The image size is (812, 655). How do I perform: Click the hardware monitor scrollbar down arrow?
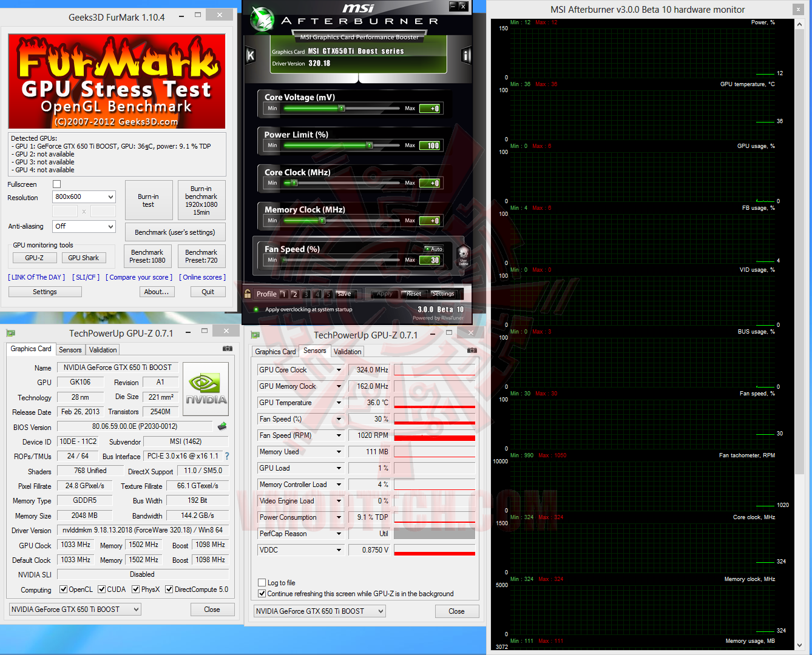point(800,645)
